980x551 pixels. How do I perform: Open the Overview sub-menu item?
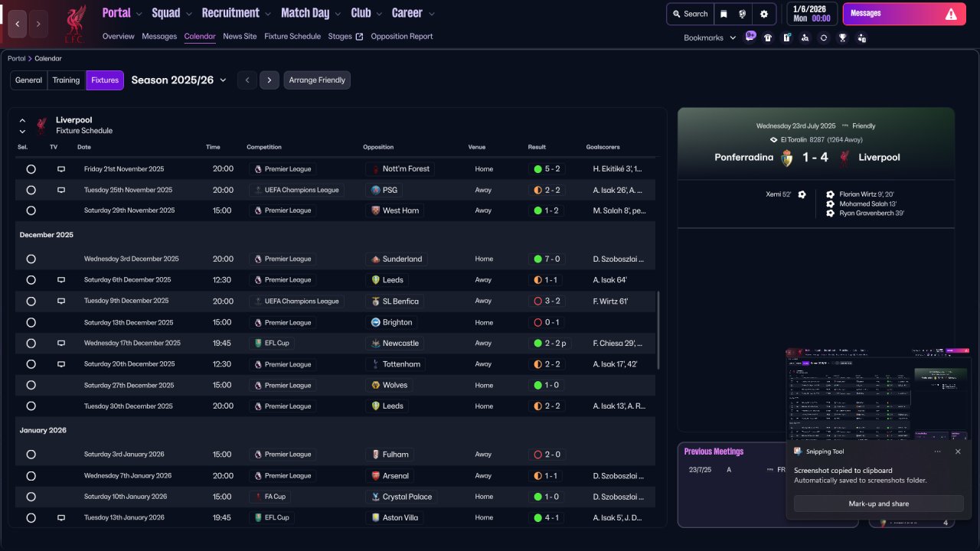point(118,37)
